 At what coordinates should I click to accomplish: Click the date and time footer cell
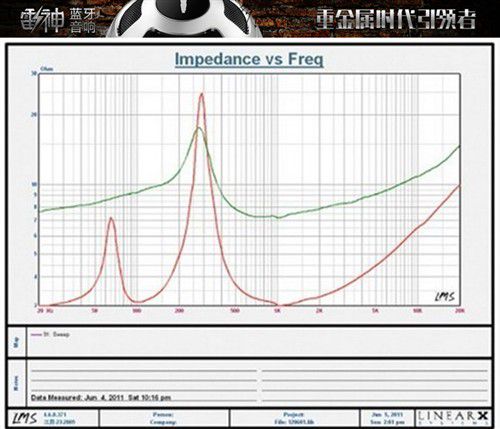[387, 418]
